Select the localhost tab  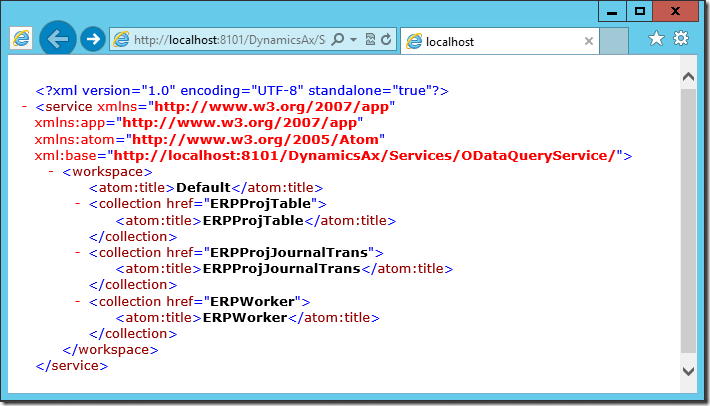pyautogui.click(x=500, y=41)
